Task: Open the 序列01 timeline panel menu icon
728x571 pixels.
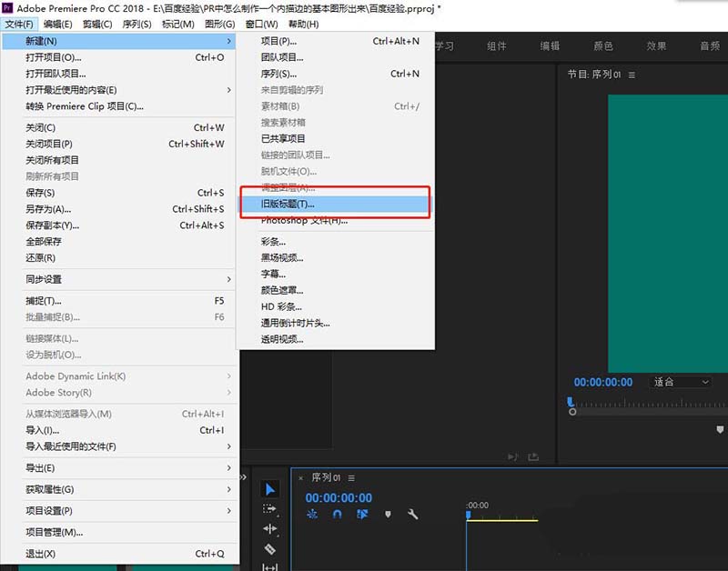Action: point(351,477)
